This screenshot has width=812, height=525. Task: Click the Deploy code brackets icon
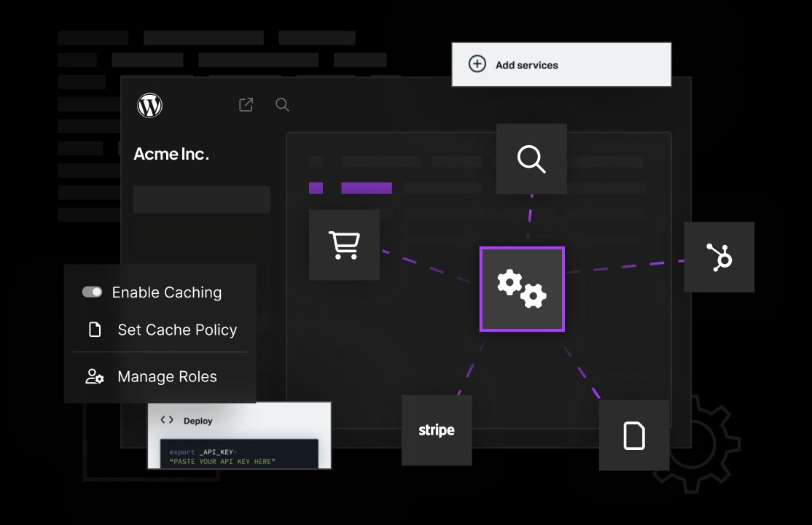pyautogui.click(x=167, y=420)
